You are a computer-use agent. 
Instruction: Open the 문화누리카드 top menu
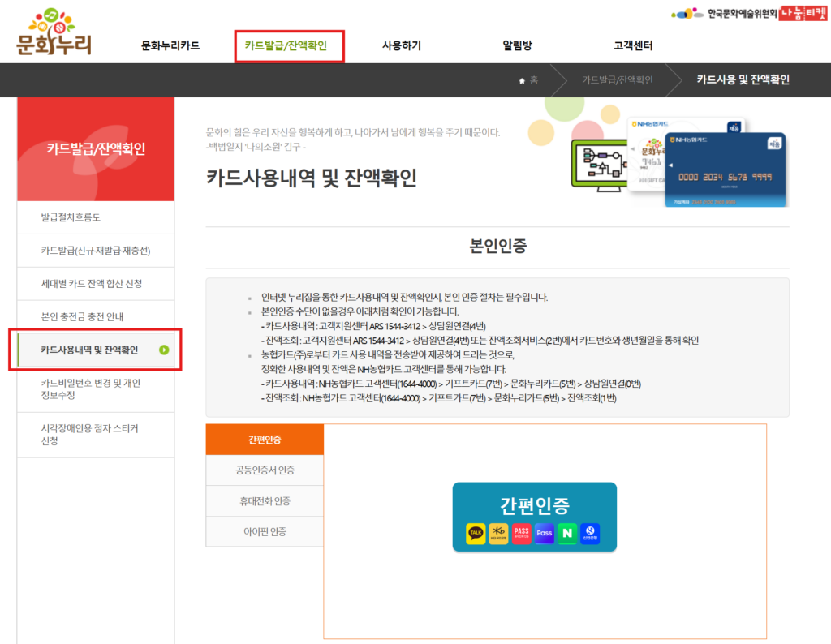tap(170, 45)
